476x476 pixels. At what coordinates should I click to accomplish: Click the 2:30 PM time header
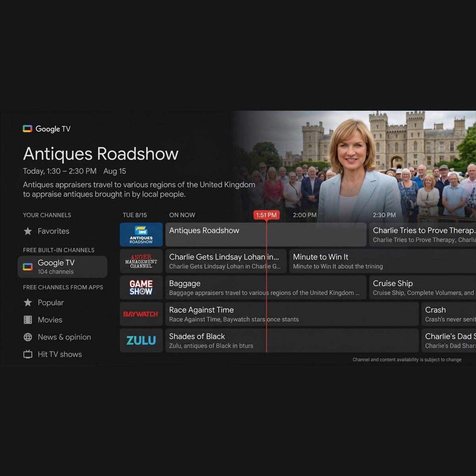coord(384,215)
